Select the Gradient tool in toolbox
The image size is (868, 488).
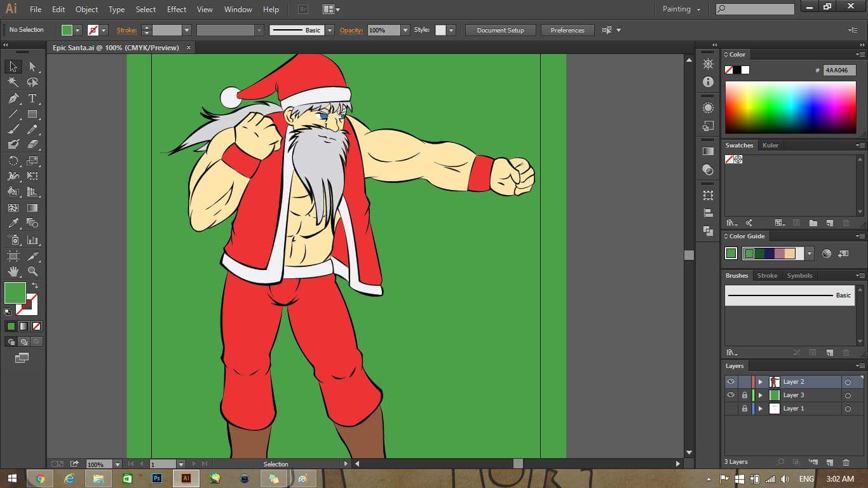(32, 208)
